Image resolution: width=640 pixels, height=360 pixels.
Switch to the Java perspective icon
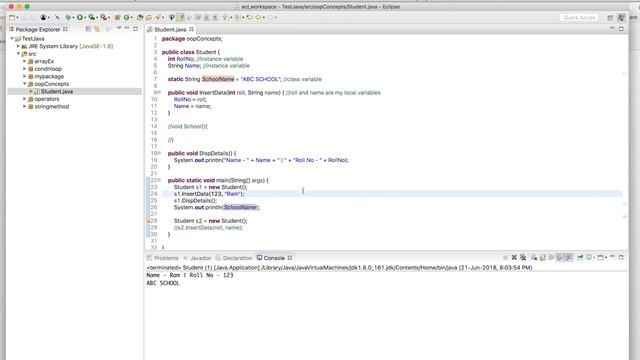[621, 18]
